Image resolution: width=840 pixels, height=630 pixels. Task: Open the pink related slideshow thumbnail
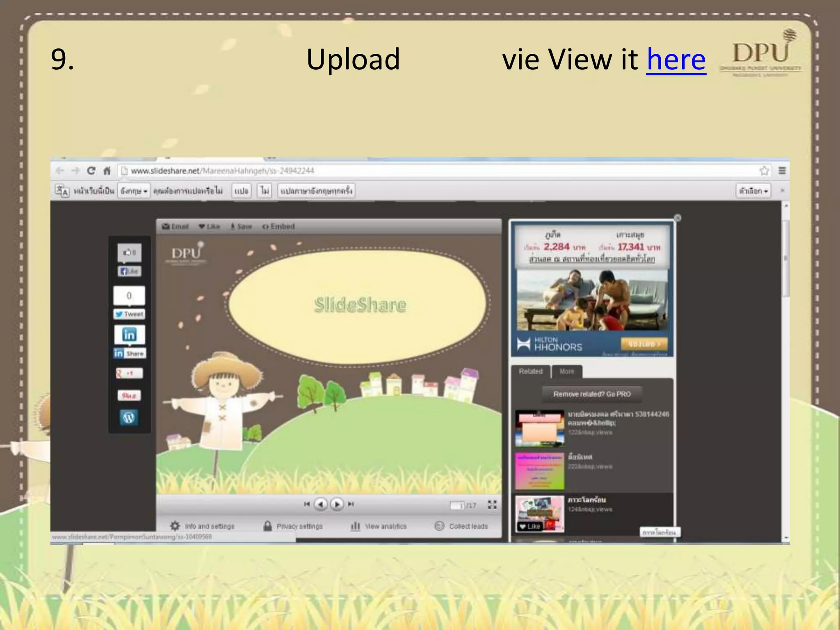[x=539, y=471]
